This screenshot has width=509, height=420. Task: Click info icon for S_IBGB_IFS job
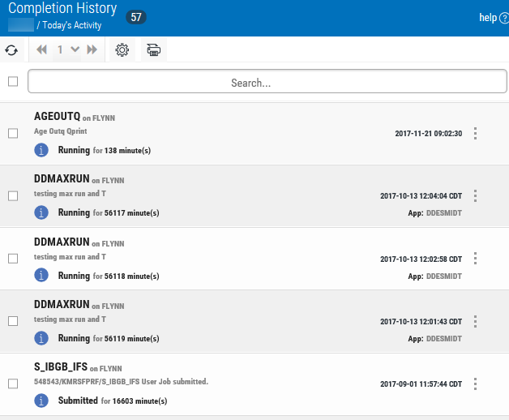coord(41,401)
